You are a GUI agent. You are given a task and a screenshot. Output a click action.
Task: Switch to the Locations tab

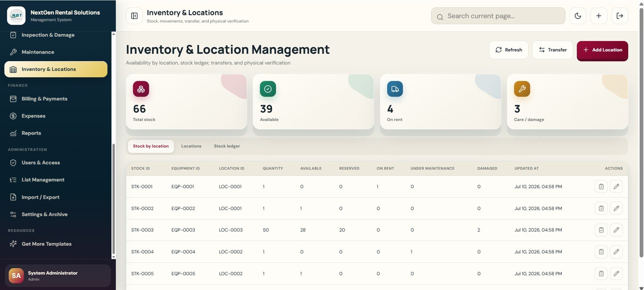tap(191, 146)
